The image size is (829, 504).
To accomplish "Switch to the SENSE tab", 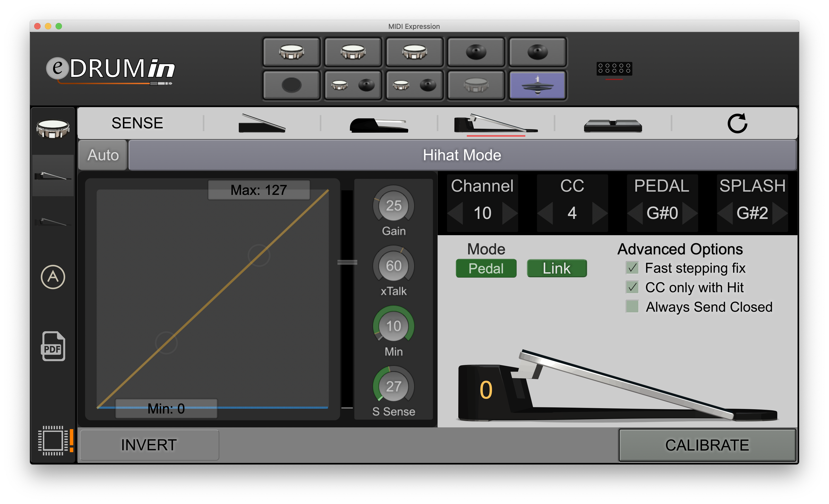I will (x=137, y=123).
